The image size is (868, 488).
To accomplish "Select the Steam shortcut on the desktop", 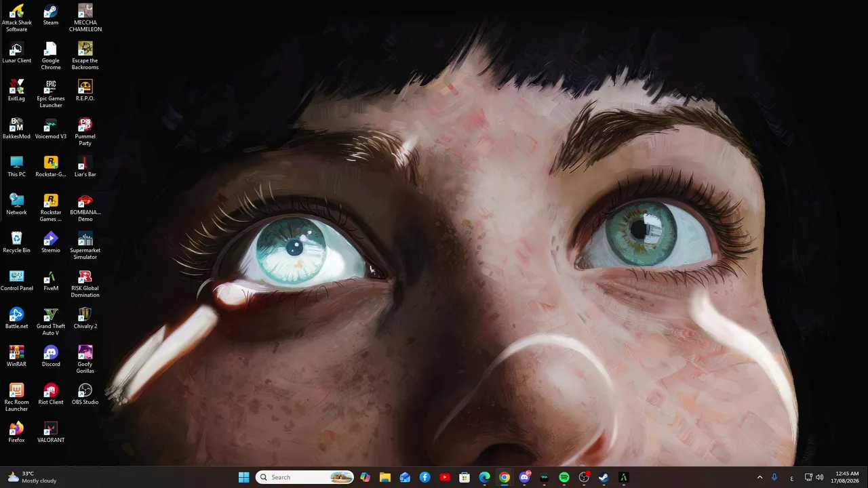I will tap(51, 15).
